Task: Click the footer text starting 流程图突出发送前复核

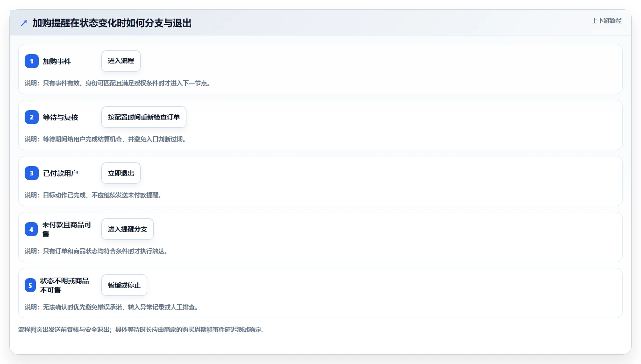Action: (x=142, y=329)
